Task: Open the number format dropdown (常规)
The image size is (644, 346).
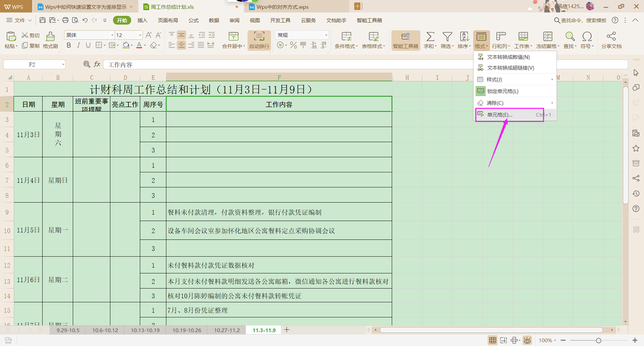Action: point(325,35)
